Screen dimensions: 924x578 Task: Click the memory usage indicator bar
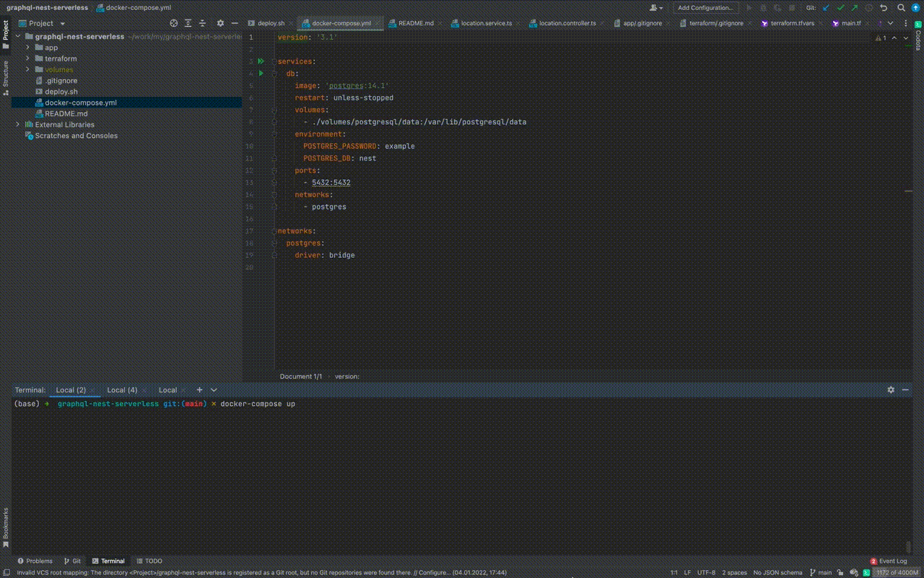(897, 573)
